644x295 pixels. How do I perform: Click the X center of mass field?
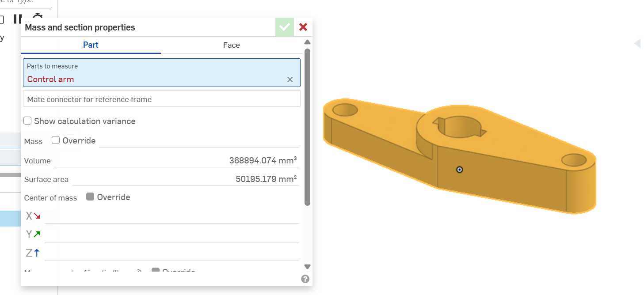(x=172, y=216)
